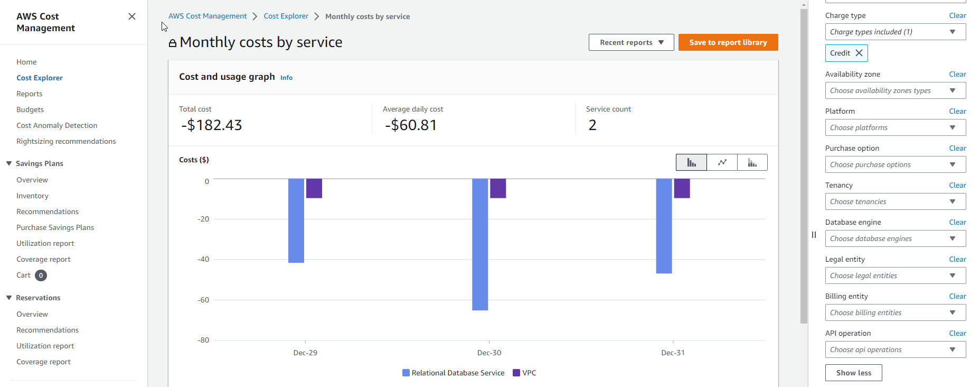980x387 pixels.
Task: Click the Cart count badge
Action: pos(41,275)
